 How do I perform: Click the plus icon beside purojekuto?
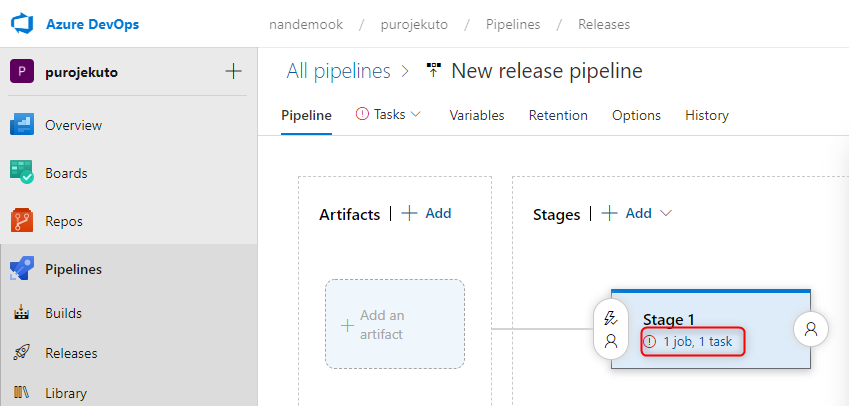point(233,71)
